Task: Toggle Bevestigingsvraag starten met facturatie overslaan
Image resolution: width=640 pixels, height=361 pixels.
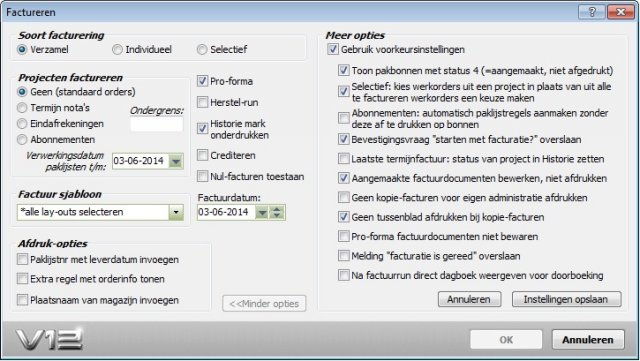Action: 344,139
